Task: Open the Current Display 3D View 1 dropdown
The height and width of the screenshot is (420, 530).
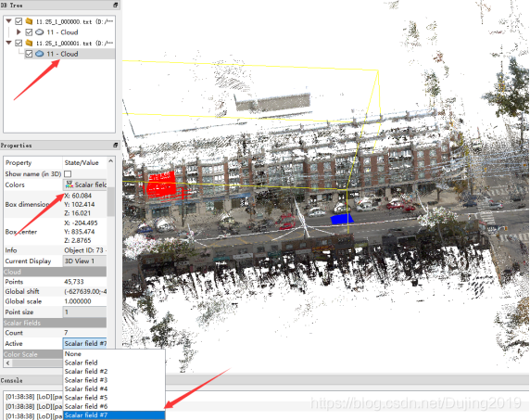Action: (x=84, y=261)
